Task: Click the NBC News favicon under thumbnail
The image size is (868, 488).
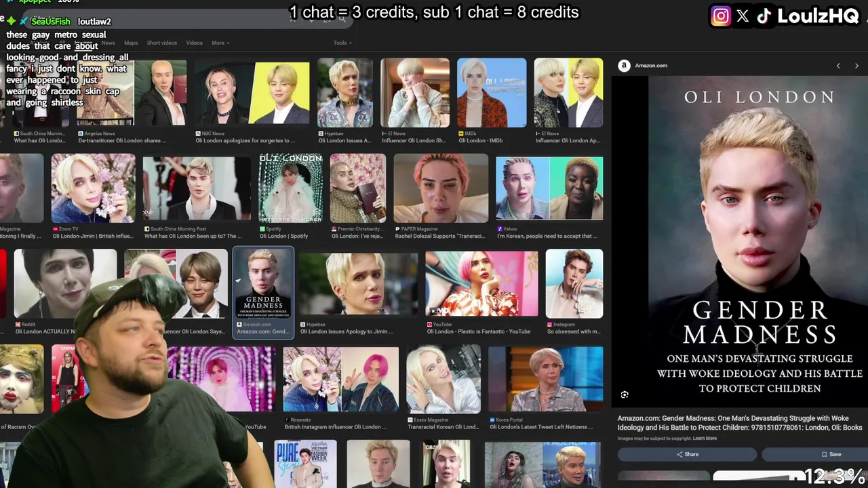Action: tap(198, 134)
